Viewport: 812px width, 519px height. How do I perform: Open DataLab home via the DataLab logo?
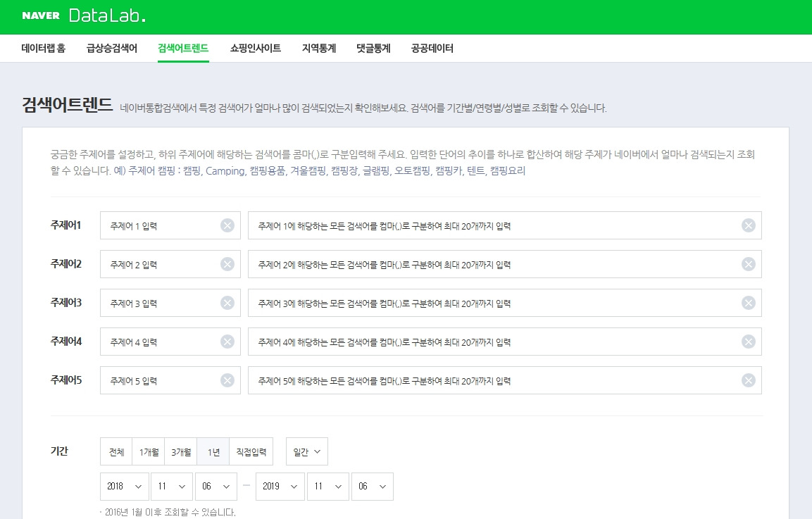pyautogui.click(x=106, y=15)
